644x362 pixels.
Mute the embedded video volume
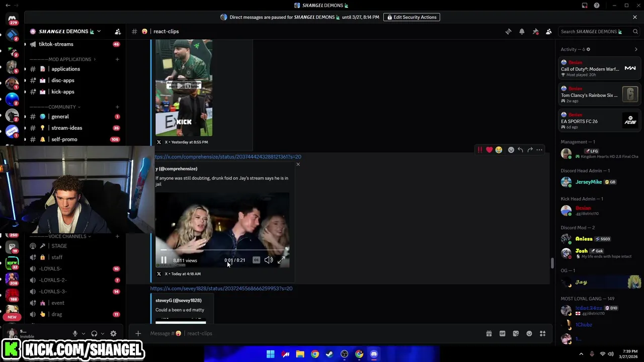269,260
